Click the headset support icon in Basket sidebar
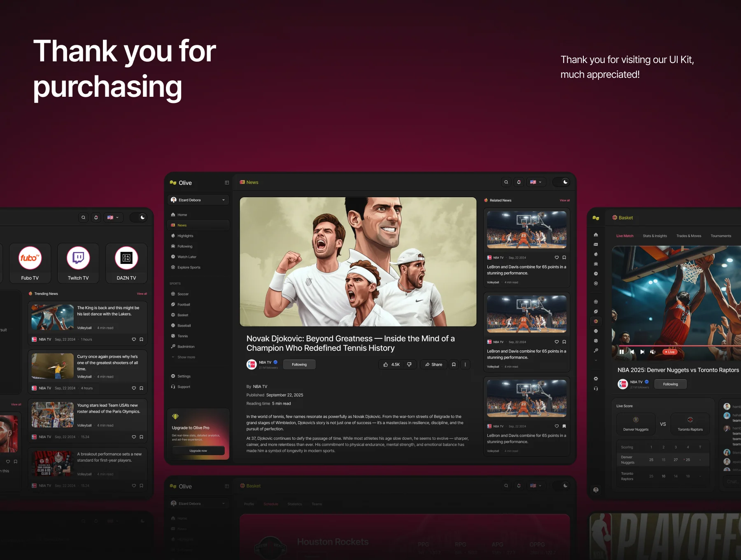This screenshot has height=560, width=741. coord(596,389)
